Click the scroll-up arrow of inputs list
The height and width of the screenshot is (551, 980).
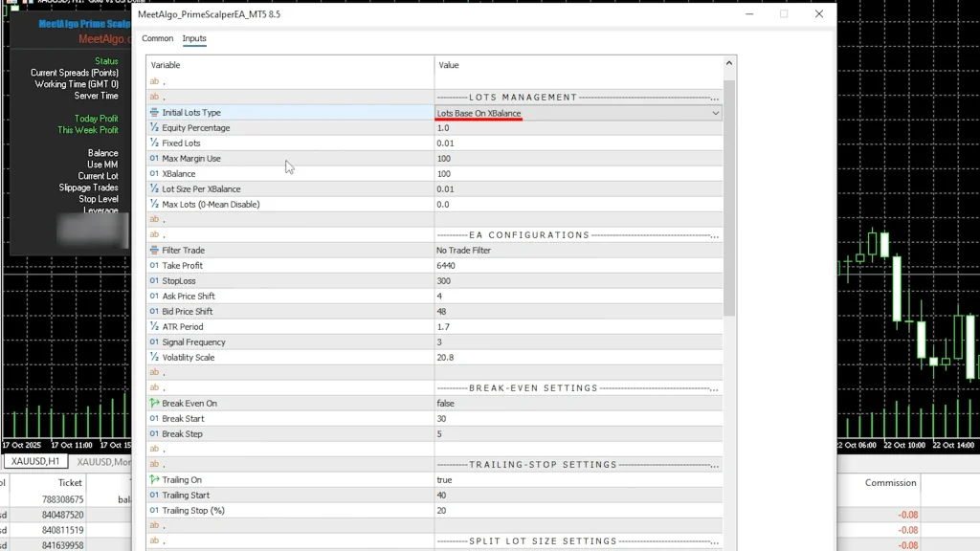coord(729,64)
